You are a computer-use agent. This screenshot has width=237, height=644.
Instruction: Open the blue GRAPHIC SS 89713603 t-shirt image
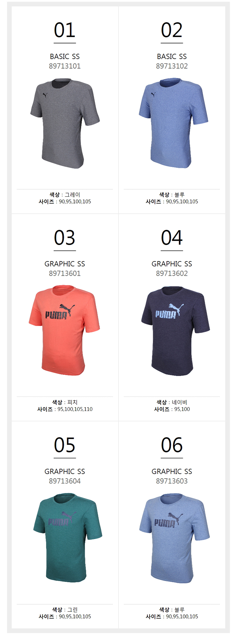click(174, 538)
